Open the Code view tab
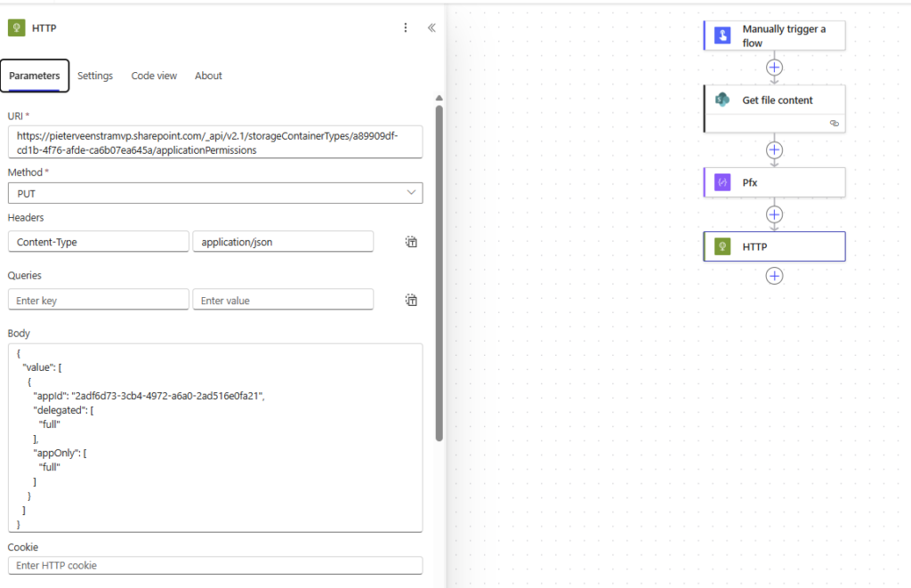The width and height of the screenshot is (911, 588). click(154, 76)
